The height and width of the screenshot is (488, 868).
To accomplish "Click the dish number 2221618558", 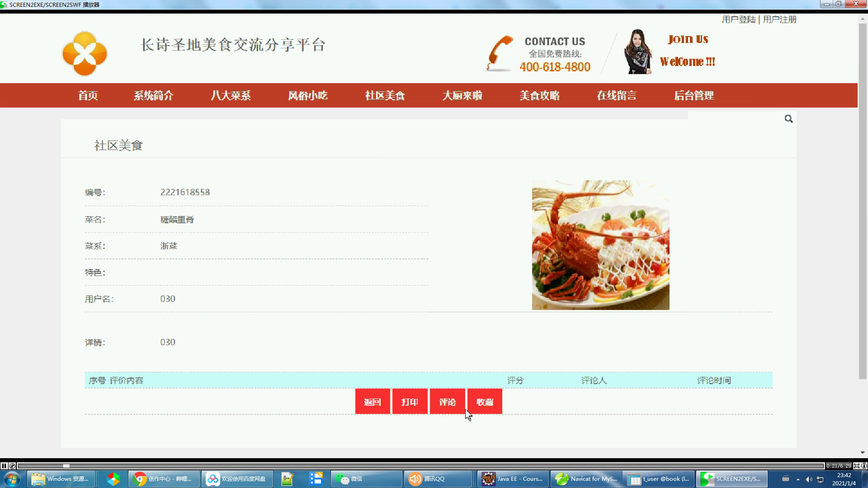I will click(x=185, y=192).
